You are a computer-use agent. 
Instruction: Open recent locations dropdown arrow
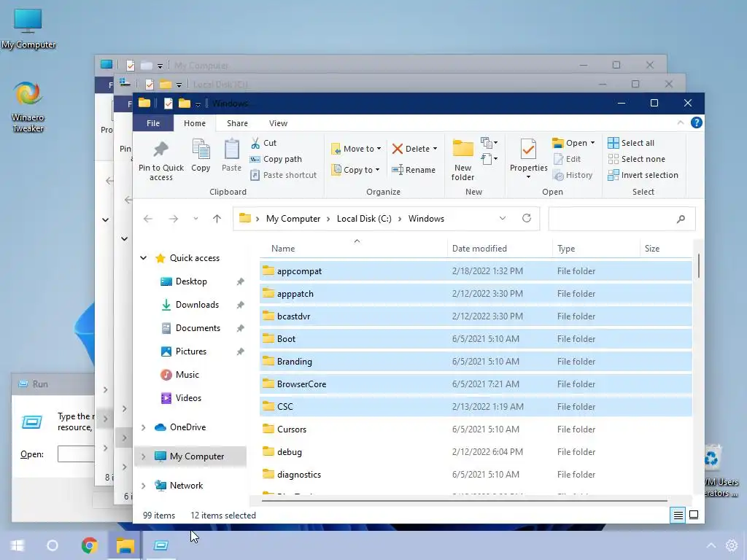(196, 219)
